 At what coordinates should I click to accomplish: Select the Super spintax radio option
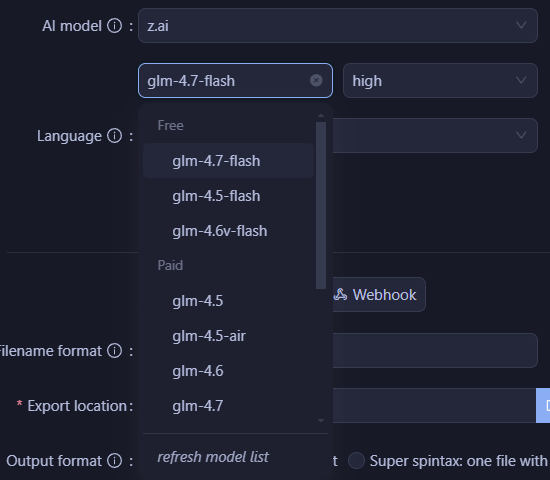pyautogui.click(x=356, y=461)
